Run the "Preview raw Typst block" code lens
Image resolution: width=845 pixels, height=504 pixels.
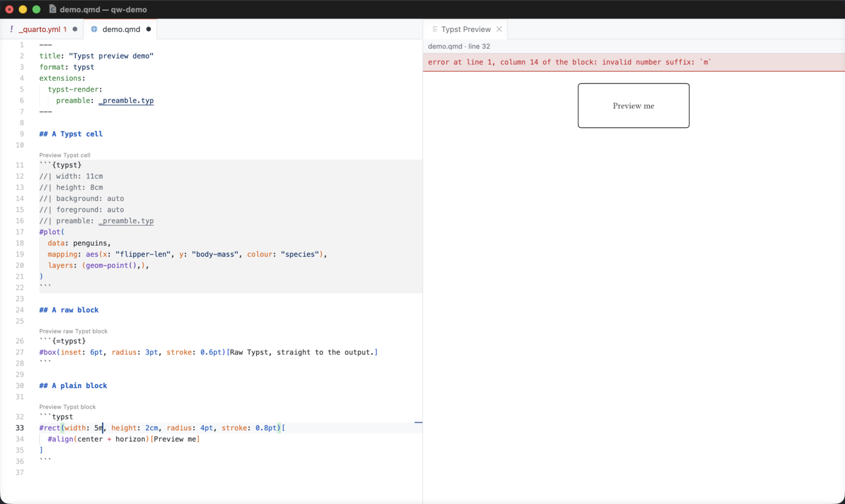73,331
